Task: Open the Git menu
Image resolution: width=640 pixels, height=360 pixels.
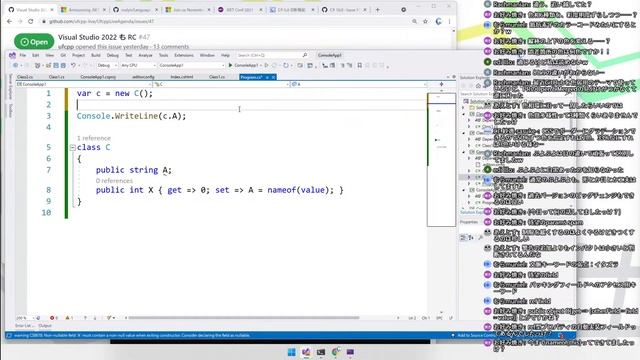Action: (x=63, y=55)
